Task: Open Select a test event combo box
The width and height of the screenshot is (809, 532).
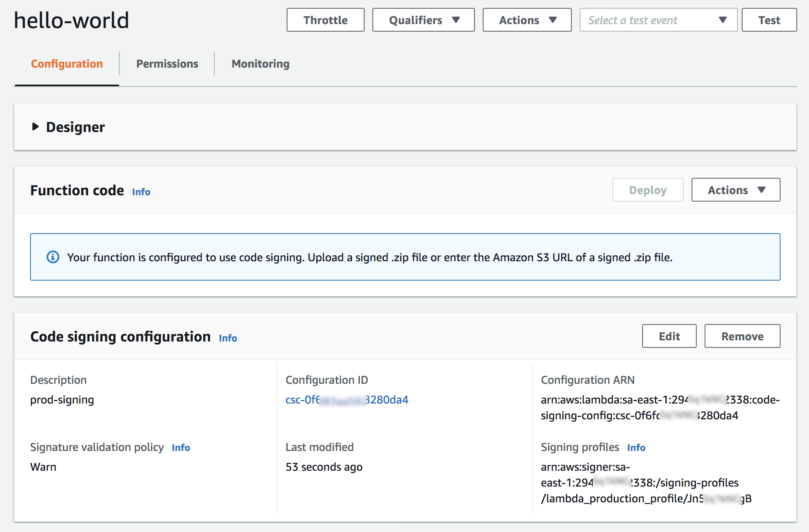Action: pyautogui.click(x=658, y=20)
